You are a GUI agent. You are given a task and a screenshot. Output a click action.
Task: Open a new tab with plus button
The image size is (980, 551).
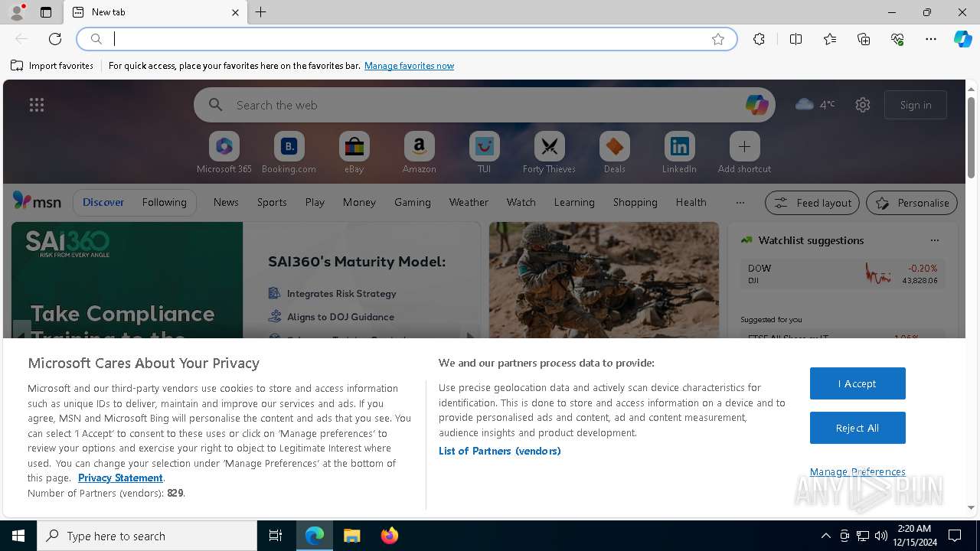[x=261, y=12]
